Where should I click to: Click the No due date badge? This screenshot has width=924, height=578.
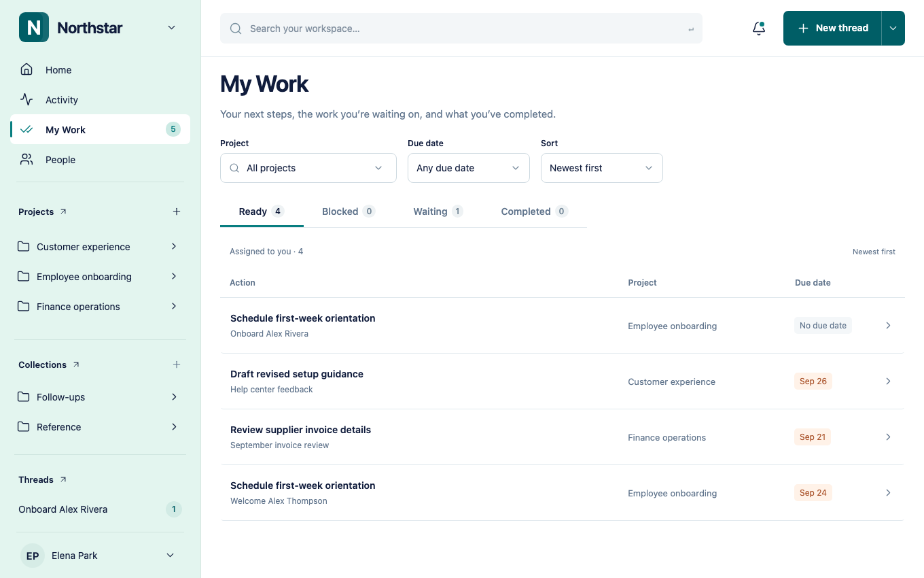pyautogui.click(x=823, y=326)
